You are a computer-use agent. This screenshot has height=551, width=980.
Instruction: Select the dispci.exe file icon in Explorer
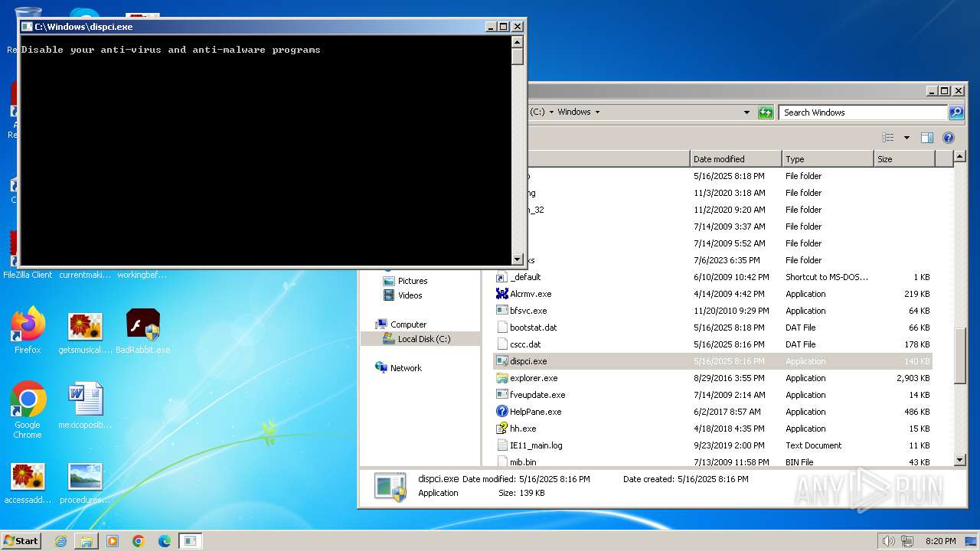pyautogui.click(x=502, y=361)
